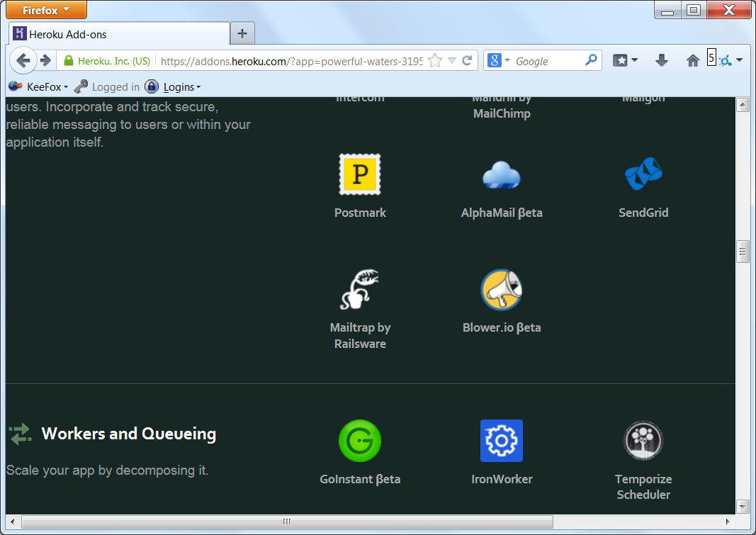756x535 pixels.
Task: Open a new tab with plus button
Action: tap(242, 34)
